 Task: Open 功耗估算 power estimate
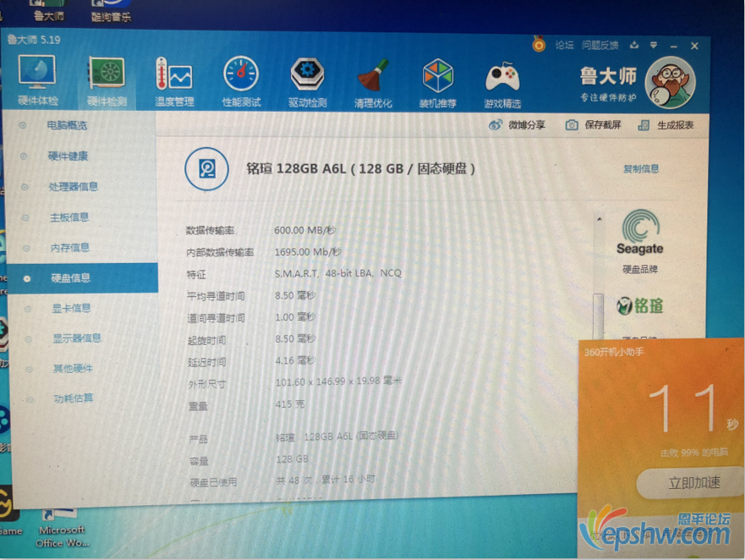74,398
